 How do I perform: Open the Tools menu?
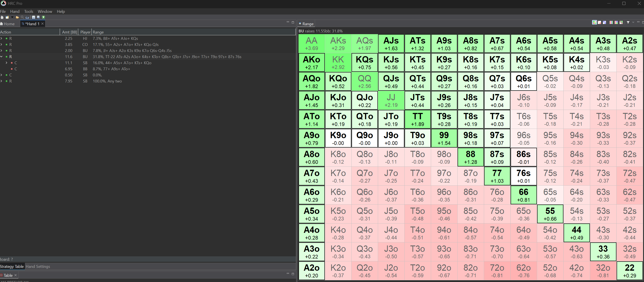(x=29, y=11)
